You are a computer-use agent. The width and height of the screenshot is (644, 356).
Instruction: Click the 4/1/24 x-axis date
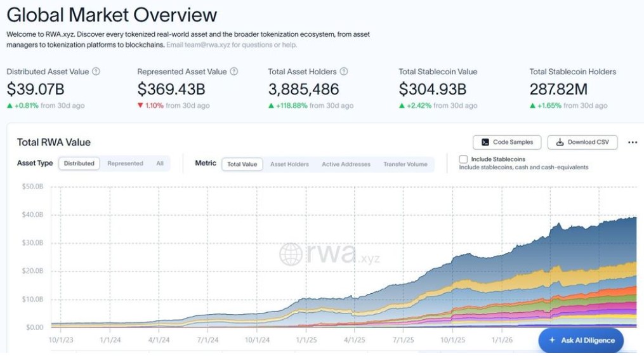[x=159, y=340]
